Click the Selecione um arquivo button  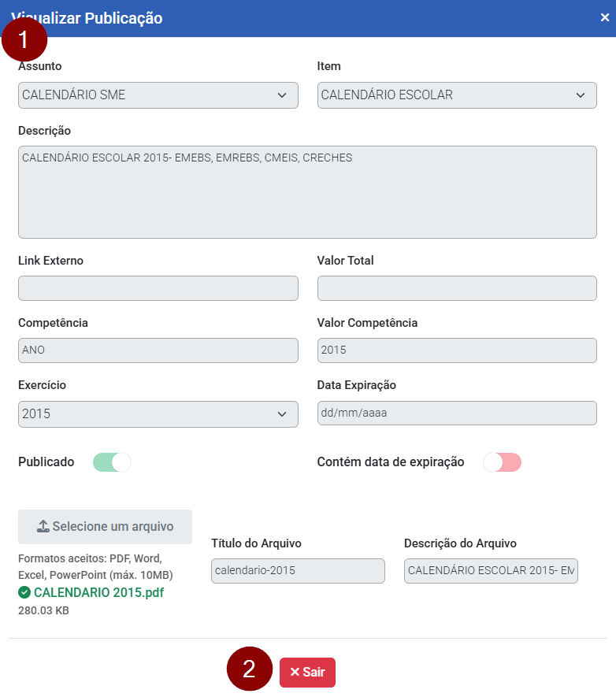click(x=105, y=526)
